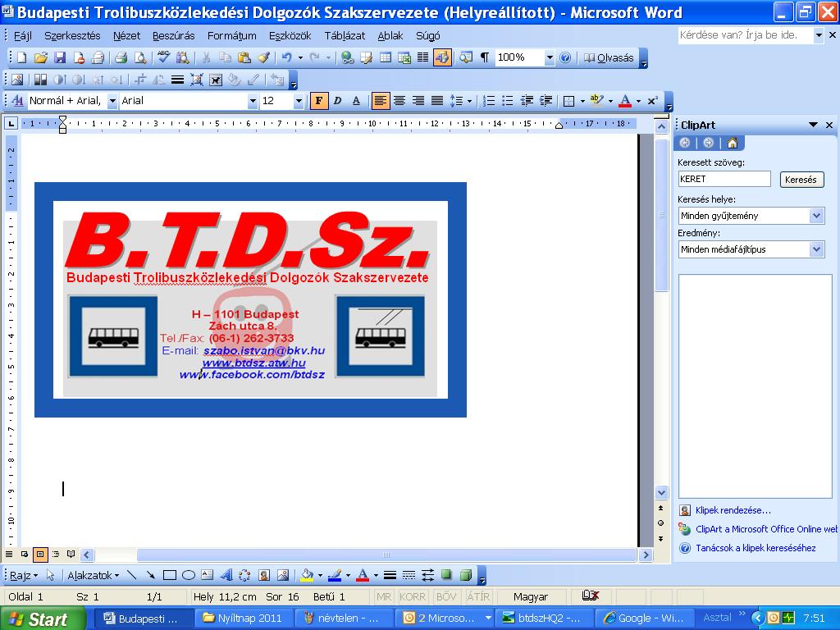Open Microsoft Word help icon

[x=565, y=57]
